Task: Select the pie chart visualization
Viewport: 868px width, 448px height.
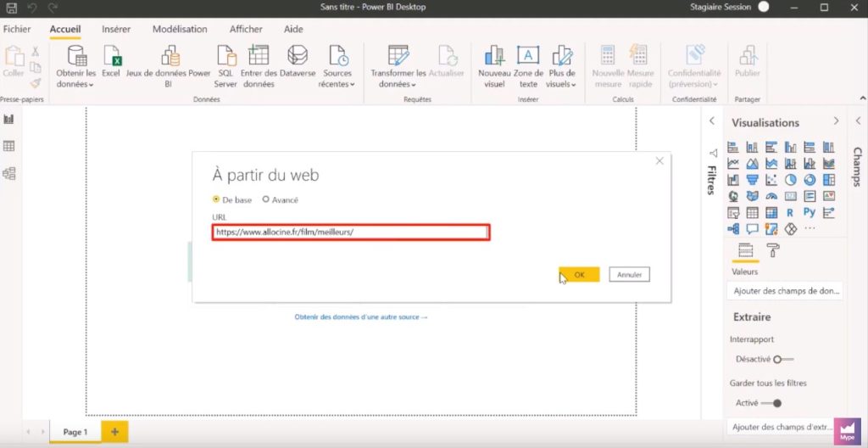Action: pos(791,180)
